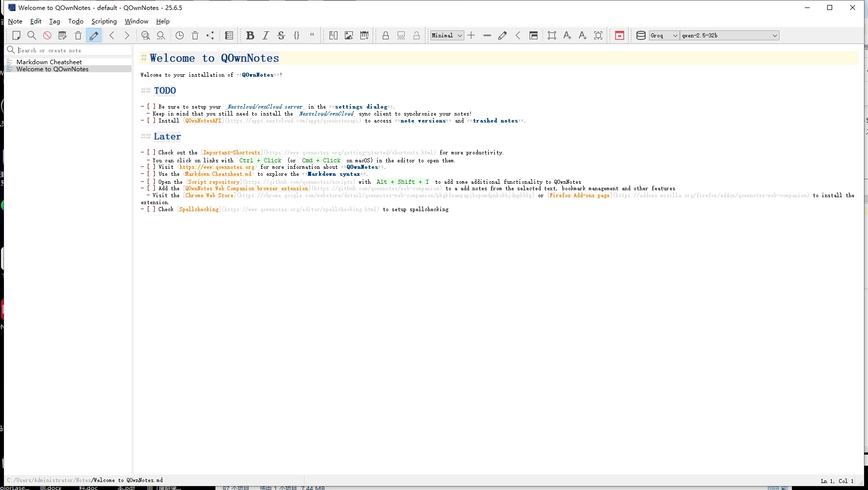
Task: Click the Chrome Web Store link
Action: (x=209, y=196)
